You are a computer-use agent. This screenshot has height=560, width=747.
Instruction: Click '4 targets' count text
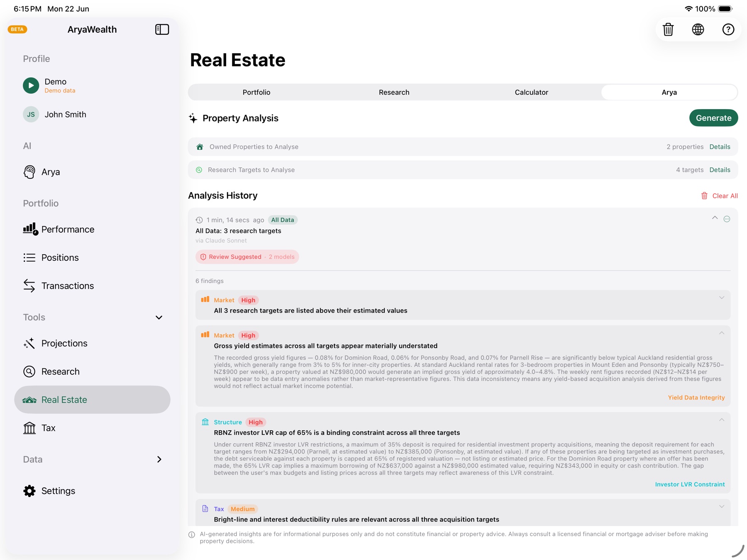point(690,170)
